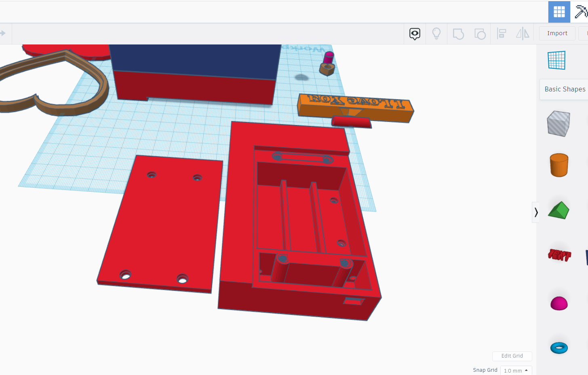The image size is (588, 375).
Task: Open the Snap Grid 1.0 mm dropdown
Action: (516, 371)
